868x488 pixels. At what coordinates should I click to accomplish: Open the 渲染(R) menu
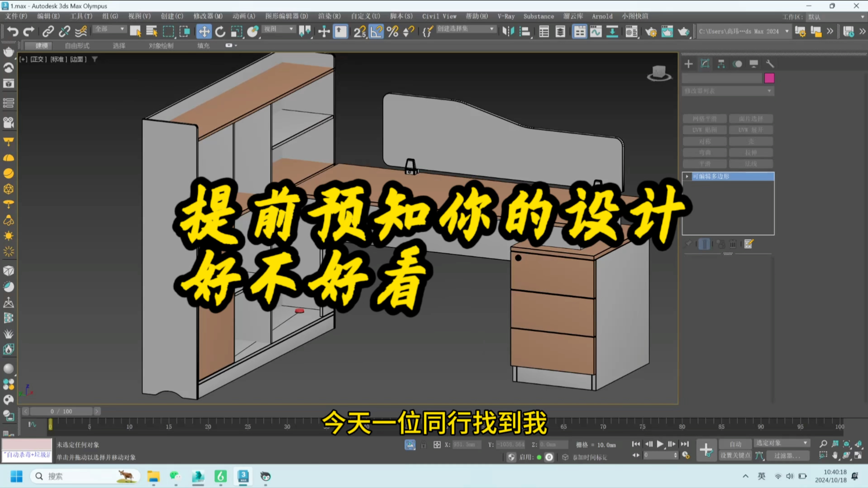(329, 16)
